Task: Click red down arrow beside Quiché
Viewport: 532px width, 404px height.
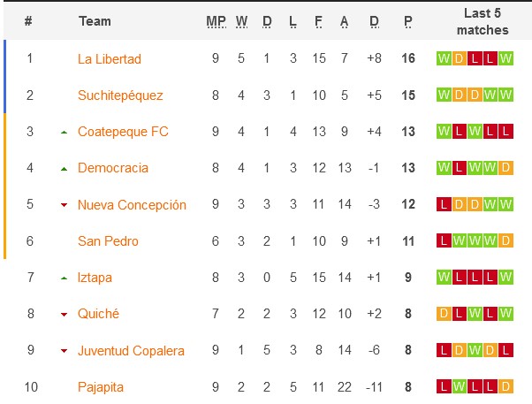Action: point(64,315)
